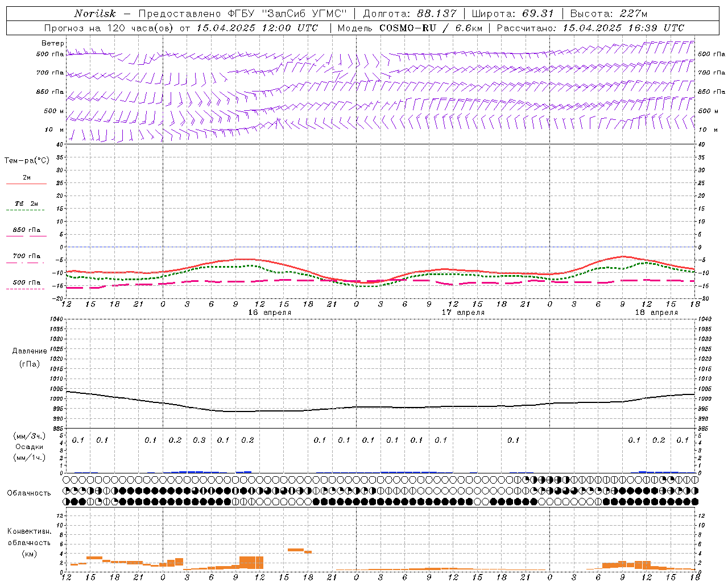
Task: Click the date label 17 апреля
Action: (463, 313)
